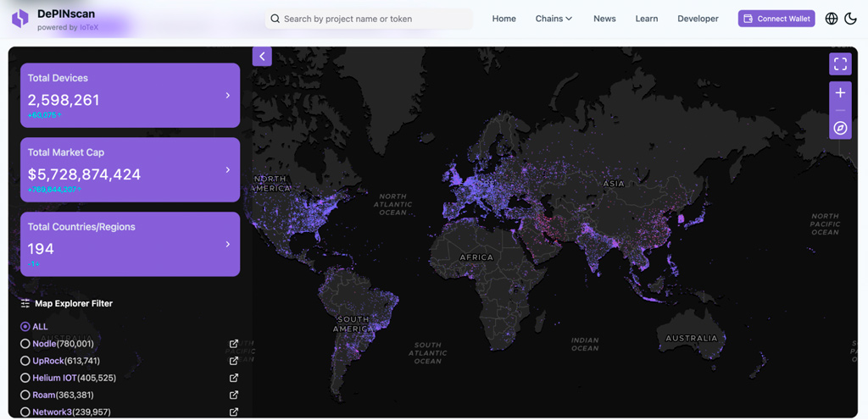Click the Total Countries/Regions card title
868x420 pixels.
81,227
